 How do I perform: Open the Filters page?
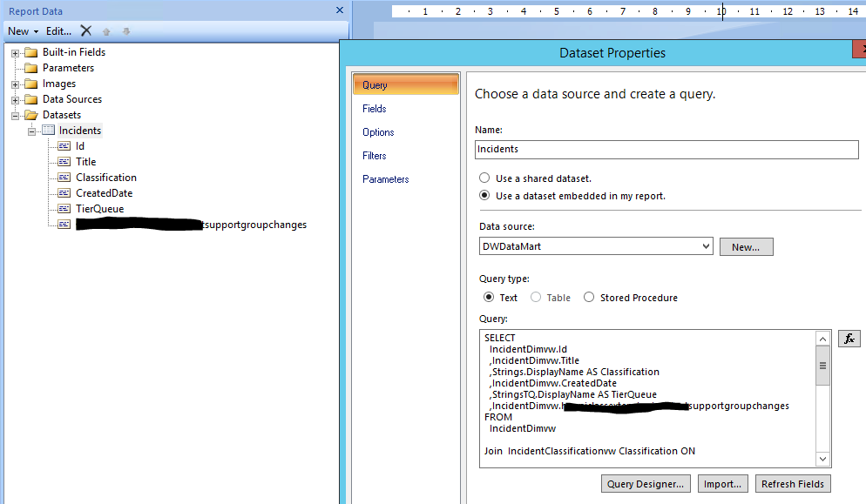375,156
